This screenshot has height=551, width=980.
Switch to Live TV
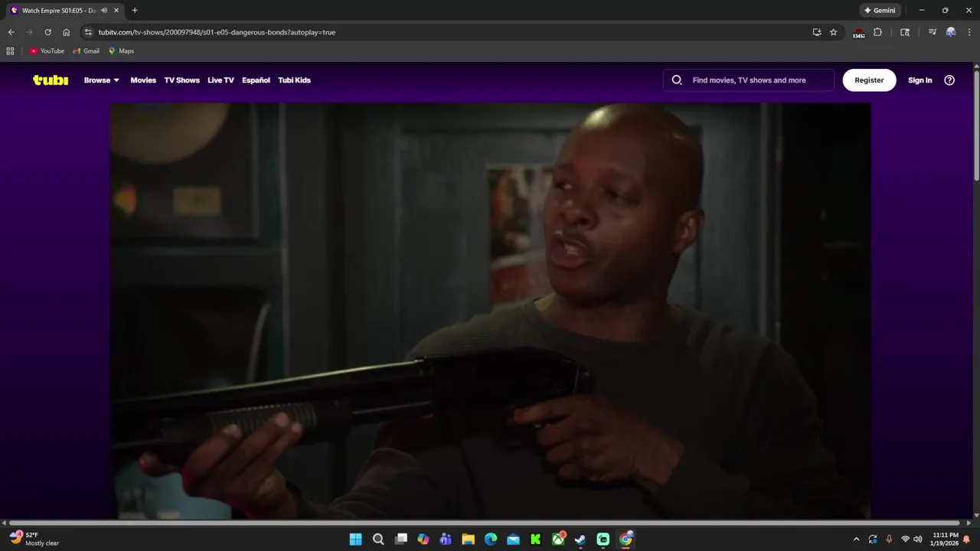pyautogui.click(x=220, y=80)
